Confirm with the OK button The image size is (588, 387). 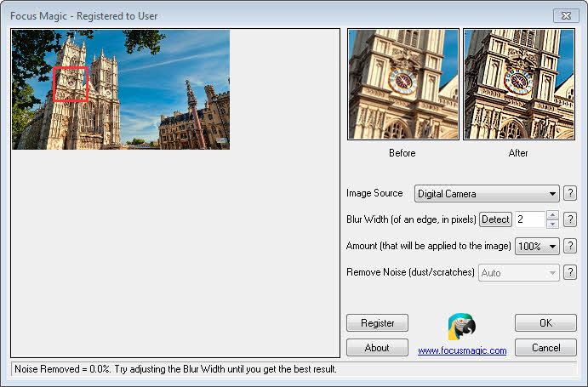pyautogui.click(x=545, y=323)
